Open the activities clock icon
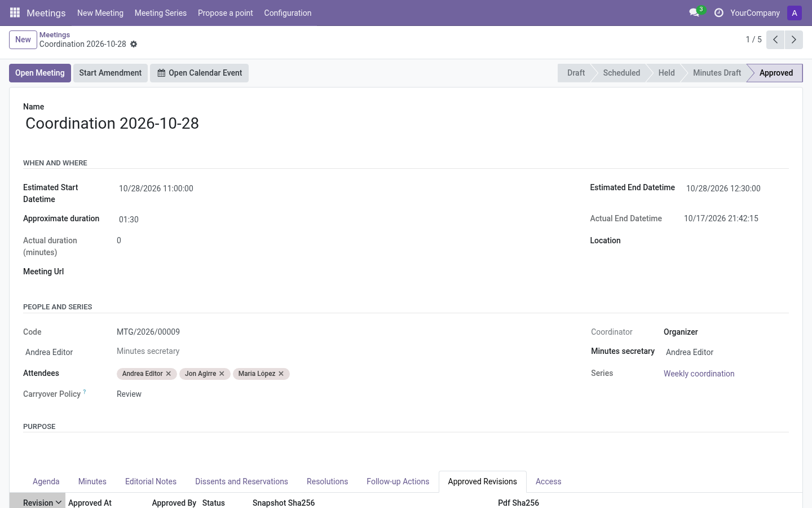The image size is (812, 508). click(718, 12)
